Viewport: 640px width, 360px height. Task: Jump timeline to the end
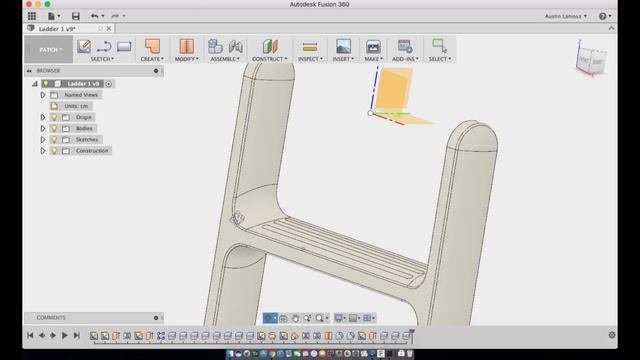pos(76,336)
